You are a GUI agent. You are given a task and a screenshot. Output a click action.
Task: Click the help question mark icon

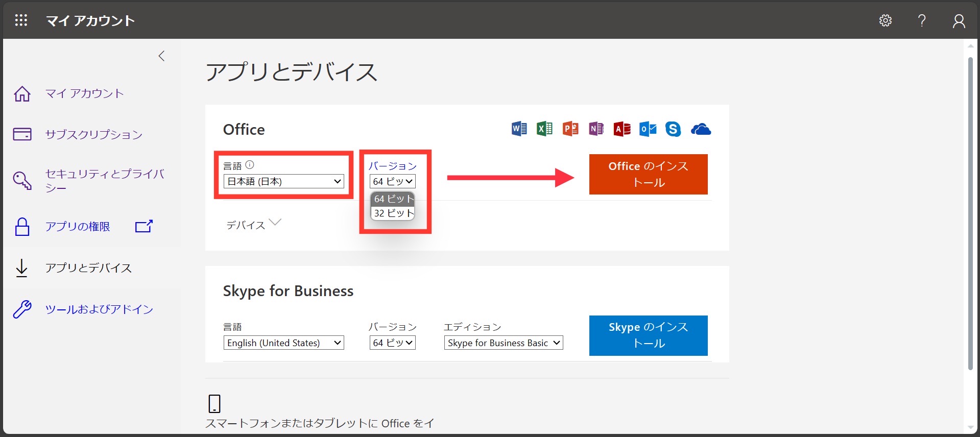(922, 20)
